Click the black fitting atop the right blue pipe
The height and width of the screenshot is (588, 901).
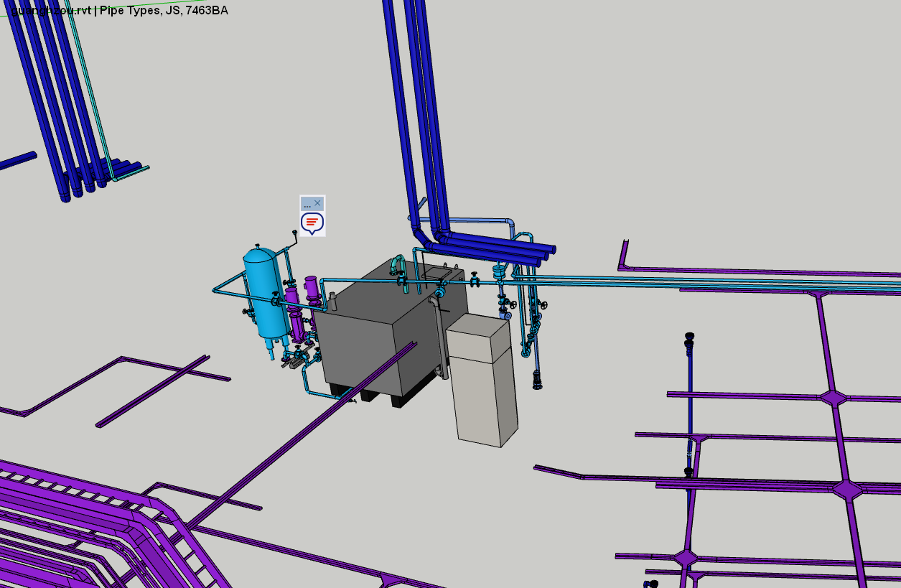tap(689, 337)
